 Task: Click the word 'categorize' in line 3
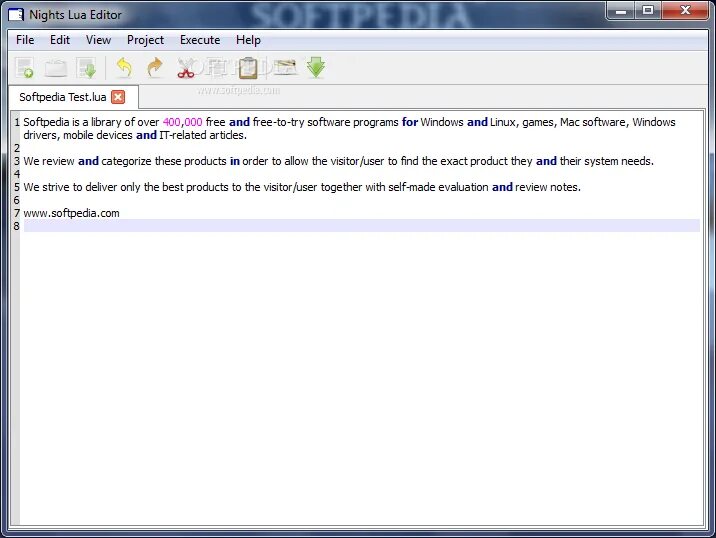pos(126,161)
